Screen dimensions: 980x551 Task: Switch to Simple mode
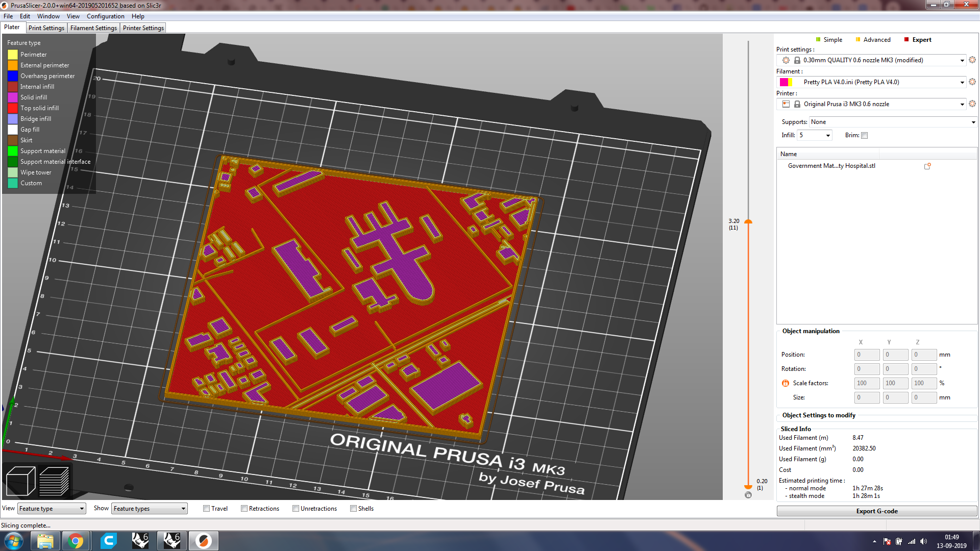pyautogui.click(x=832, y=39)
